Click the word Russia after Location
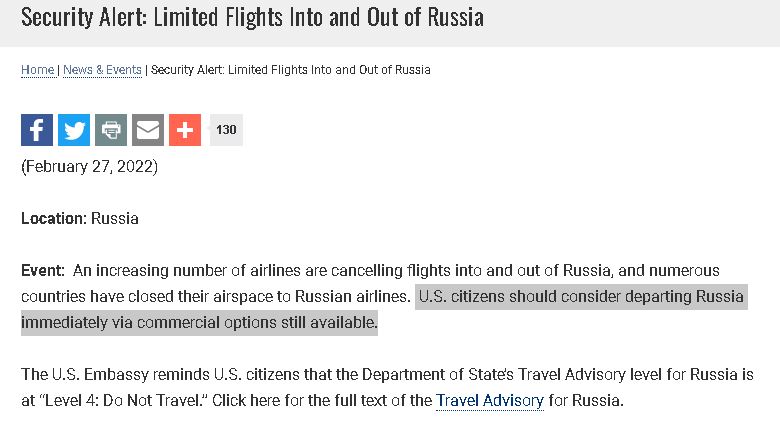This screenshot has width=780, height=436. 115,218
